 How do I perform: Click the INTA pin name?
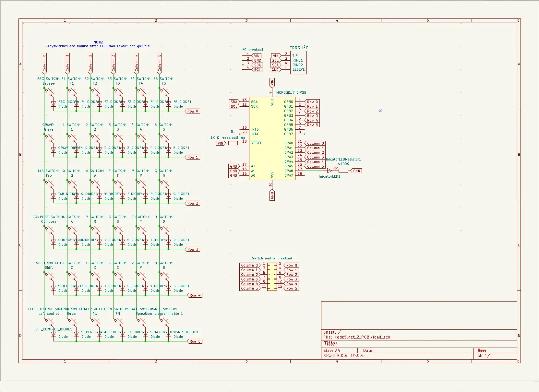(255, 134)
